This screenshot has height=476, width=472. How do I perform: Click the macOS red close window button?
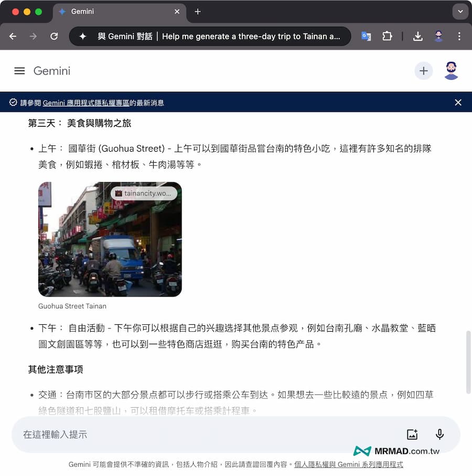point(15,12)
